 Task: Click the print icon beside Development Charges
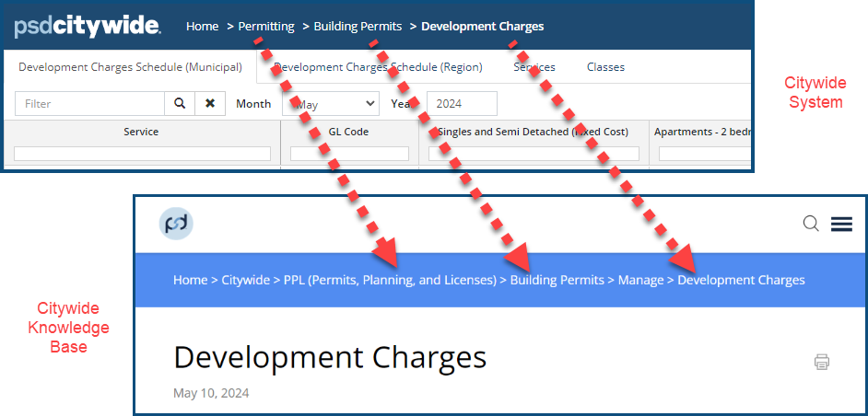click(x=822, y=363)
